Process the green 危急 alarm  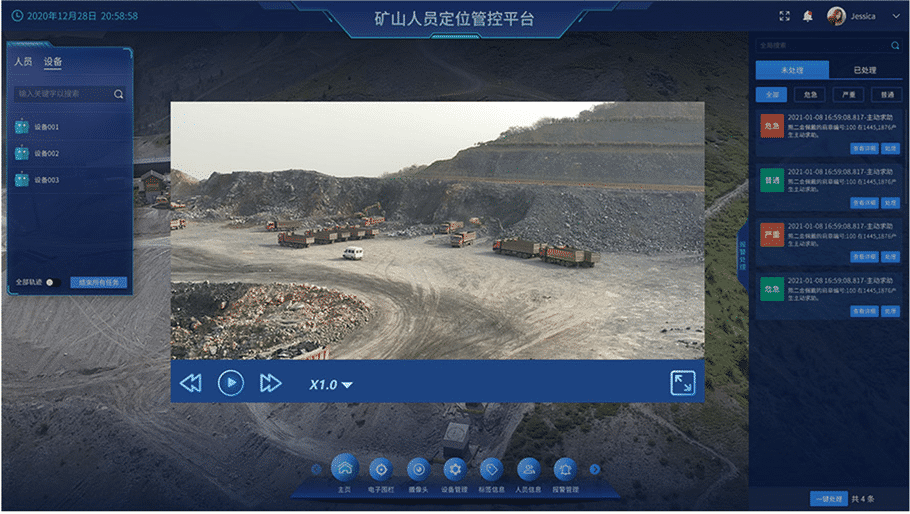coord(891,312)
